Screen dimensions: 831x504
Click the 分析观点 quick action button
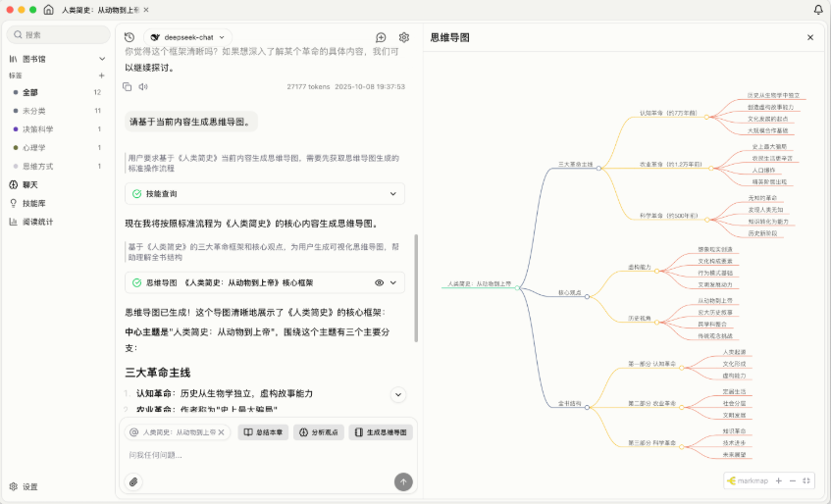[318, 431]
